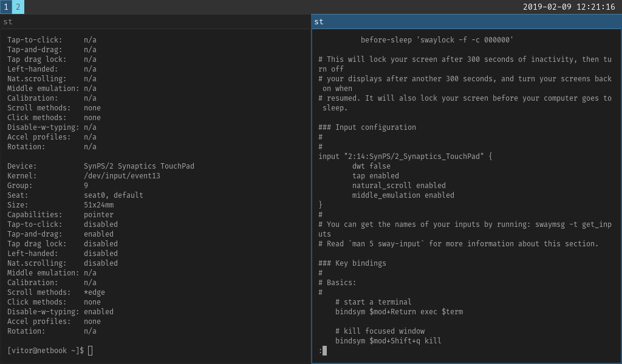622x364 pixels.
Task: Click the command-line colon in the editor
Action: click(320, 350)
